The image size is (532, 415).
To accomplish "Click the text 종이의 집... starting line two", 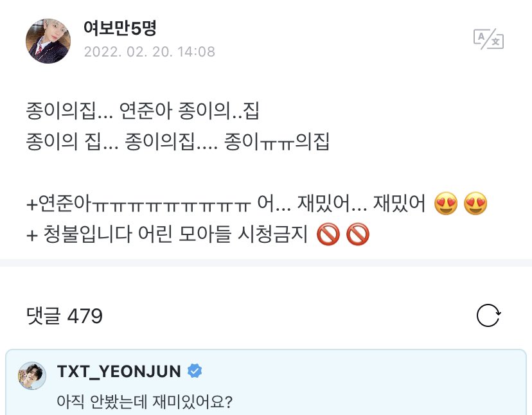I will (x=72, y=141).
